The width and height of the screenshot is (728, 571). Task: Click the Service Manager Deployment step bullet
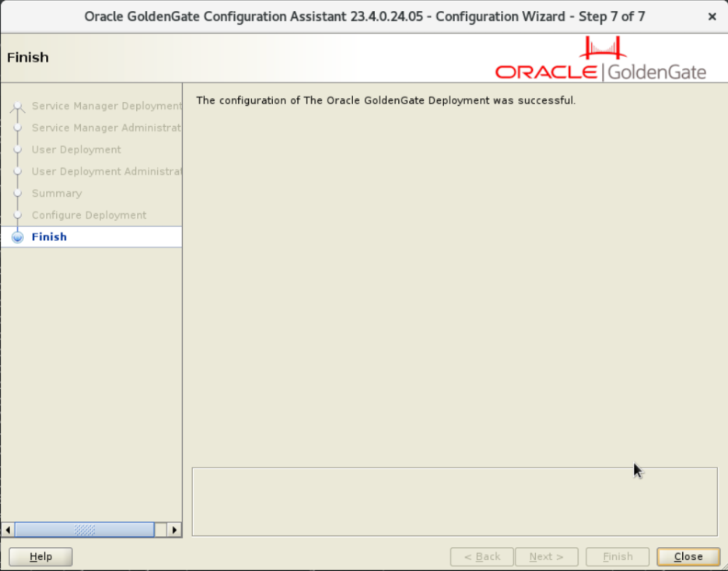(18, 107)
